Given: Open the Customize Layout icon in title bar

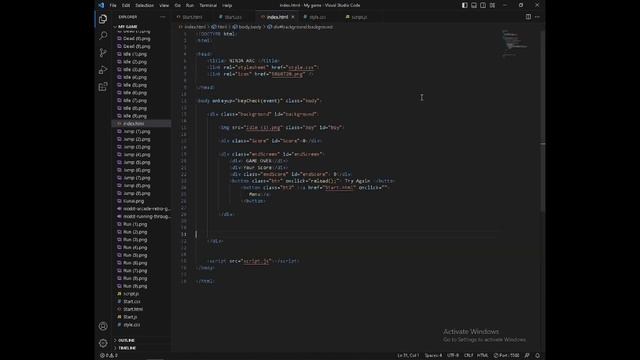Looking at the screenshot, I should [493, 5].
